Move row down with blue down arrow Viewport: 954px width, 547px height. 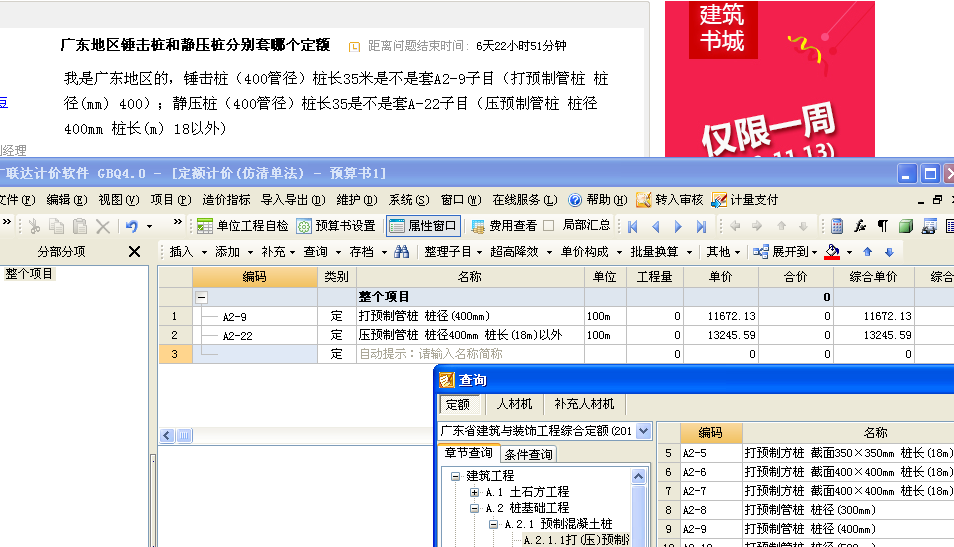(x=889, y=252)
